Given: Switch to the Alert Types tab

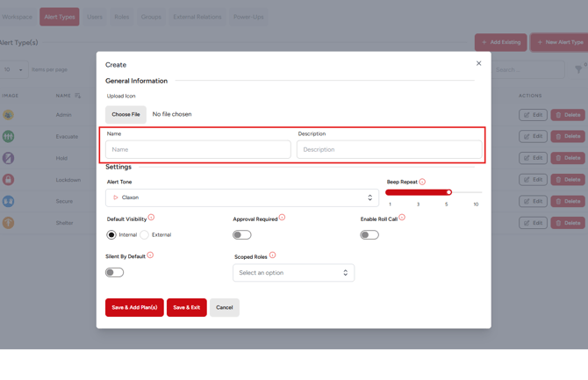Looking at the screenshot, I should (x=60, y=17).
